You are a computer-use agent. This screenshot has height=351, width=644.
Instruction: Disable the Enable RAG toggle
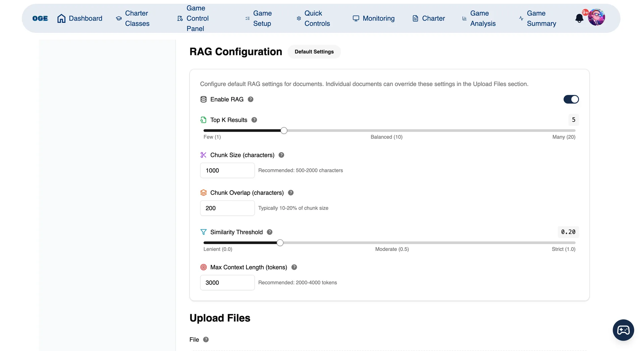pyautogui.click(x=571, y=99)
